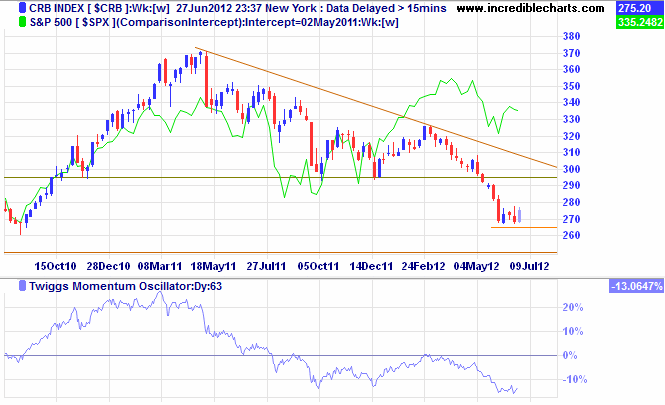Image resolution: width=665 pixels, height=405 pixels.
Task: Click the 330 price axis label
Action: click(571, 119)
